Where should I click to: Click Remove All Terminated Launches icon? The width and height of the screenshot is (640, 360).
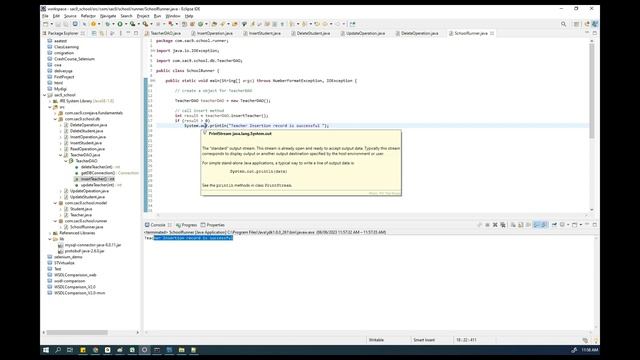point(503,224)
